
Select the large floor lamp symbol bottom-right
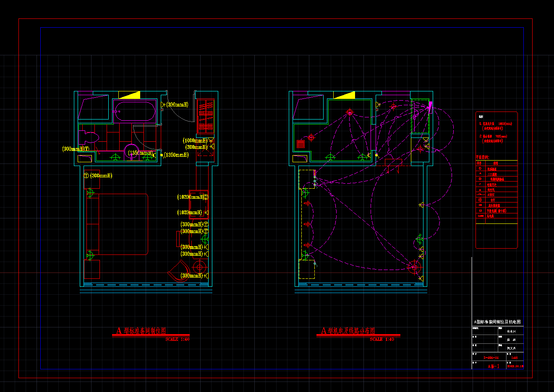414,267
